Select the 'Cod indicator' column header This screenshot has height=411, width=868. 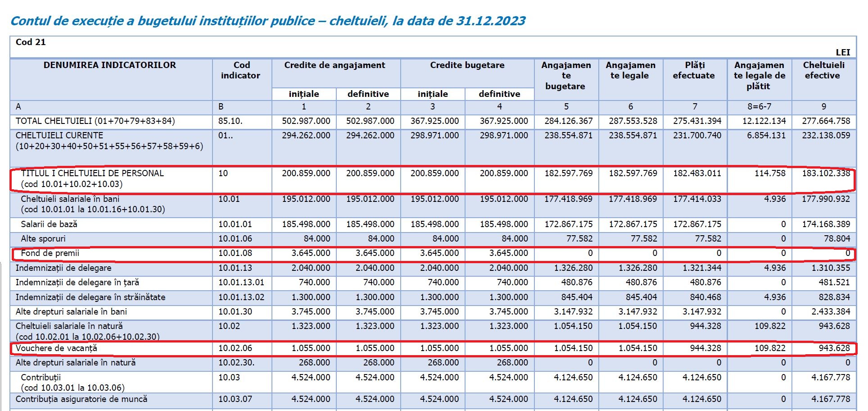pos(241,71)
